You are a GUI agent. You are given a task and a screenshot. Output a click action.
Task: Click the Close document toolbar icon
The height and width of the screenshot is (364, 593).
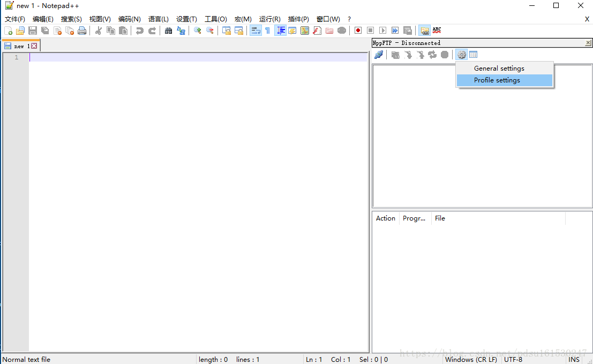tap(57, 31)
